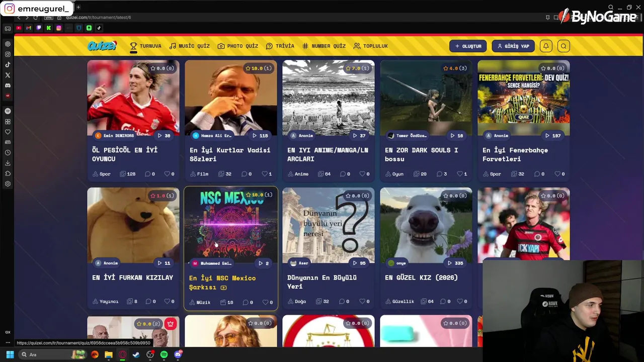The width and height of the screenshot is (644, 362).
Task: Open downloads panel in sidebar
Action: (8, 163)
